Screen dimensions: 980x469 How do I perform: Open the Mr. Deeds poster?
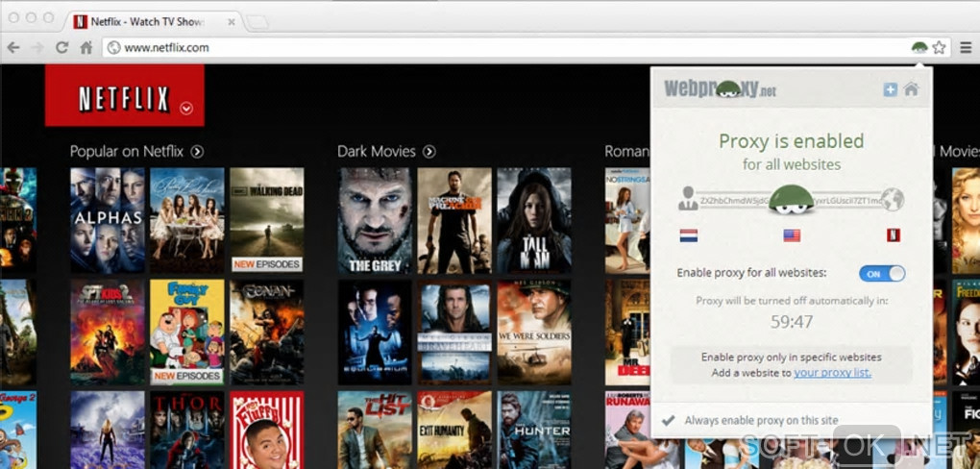tap(627, 333)
